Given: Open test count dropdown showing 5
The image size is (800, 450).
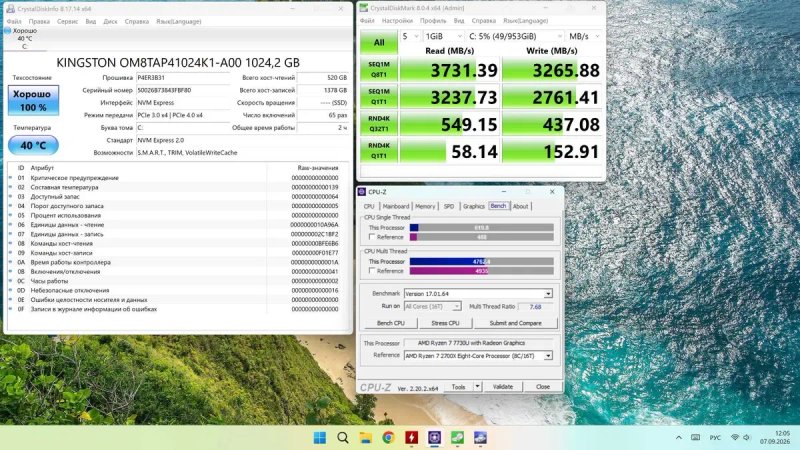Looking at the screenshot, I should [x=410, y=36].
